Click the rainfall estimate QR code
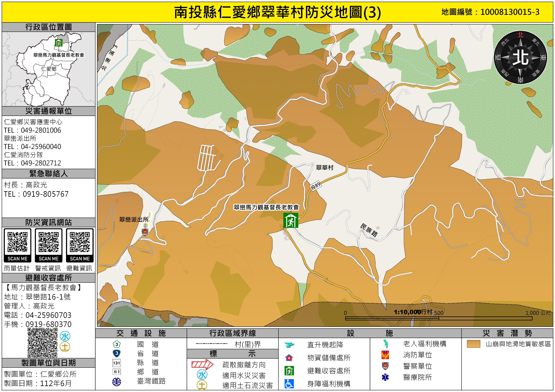 click(17, 242)
